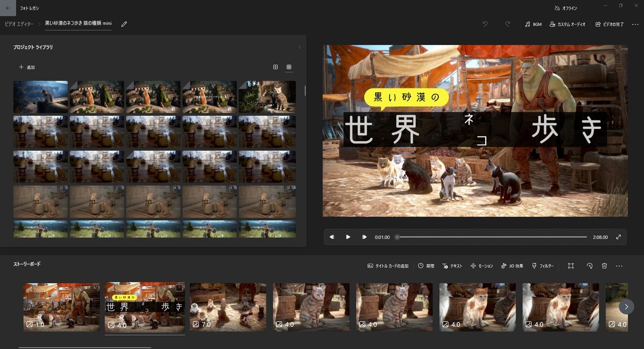Click the preview seek slider
This screenshot has height=349, width=644.
pyautogui.click(x=491, y=237)
